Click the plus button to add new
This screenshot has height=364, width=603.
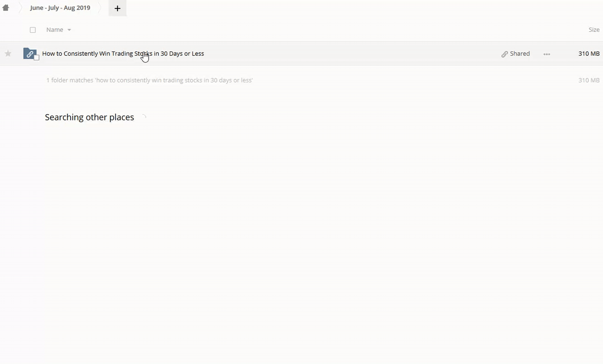pyautogui.click(x=117, y=8)
